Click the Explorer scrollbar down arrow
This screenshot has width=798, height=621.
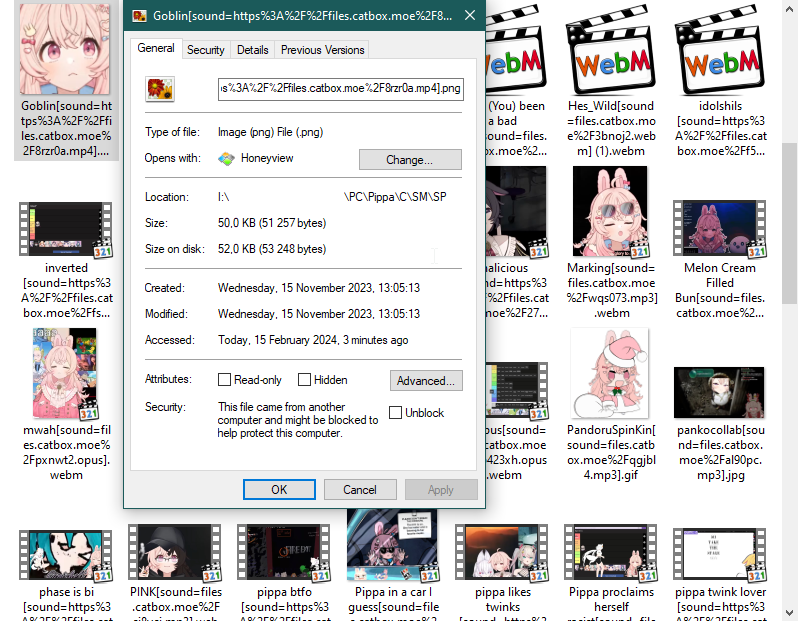click(790, 613)
